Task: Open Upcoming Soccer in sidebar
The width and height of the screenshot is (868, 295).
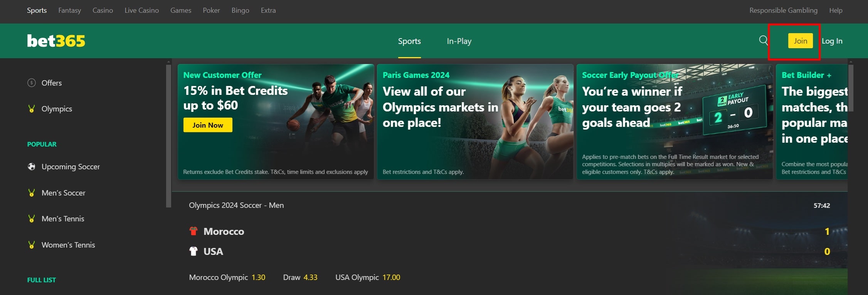Action: click(71, 167)
